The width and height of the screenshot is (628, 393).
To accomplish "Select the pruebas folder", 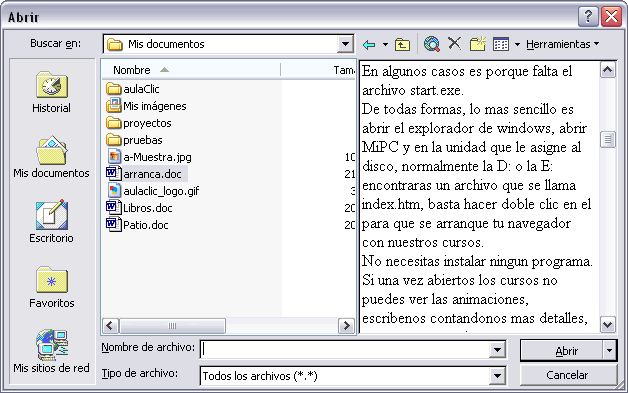I will 135,140.
